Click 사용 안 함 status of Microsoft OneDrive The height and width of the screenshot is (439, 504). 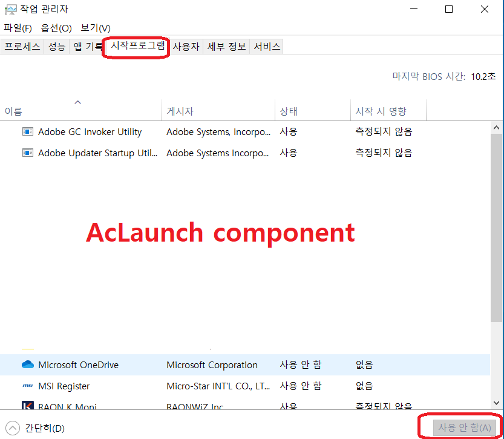(x=301, y=365)
